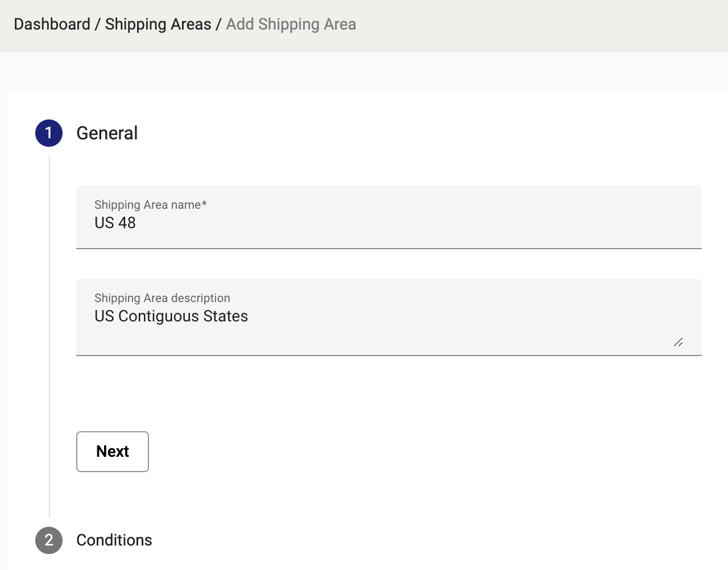
Task: Click the step 1 number circle
Action: pos(49,133)
